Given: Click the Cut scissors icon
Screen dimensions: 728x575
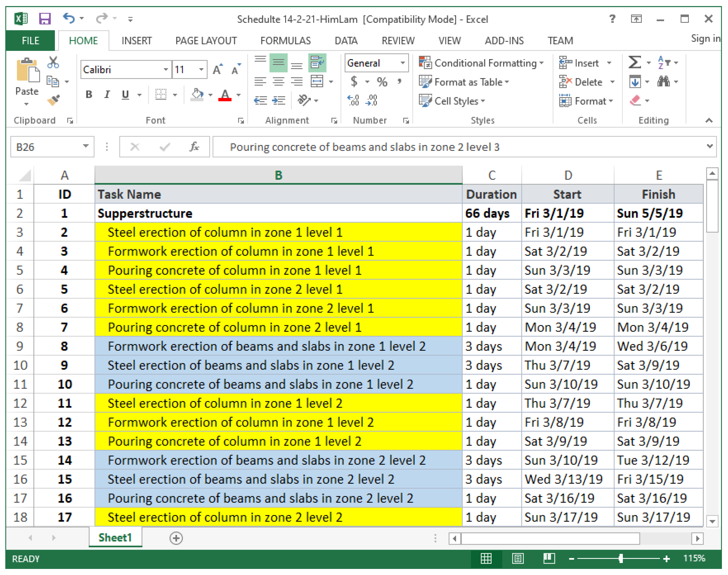Looking at the screenshot, I should [53, 62].
